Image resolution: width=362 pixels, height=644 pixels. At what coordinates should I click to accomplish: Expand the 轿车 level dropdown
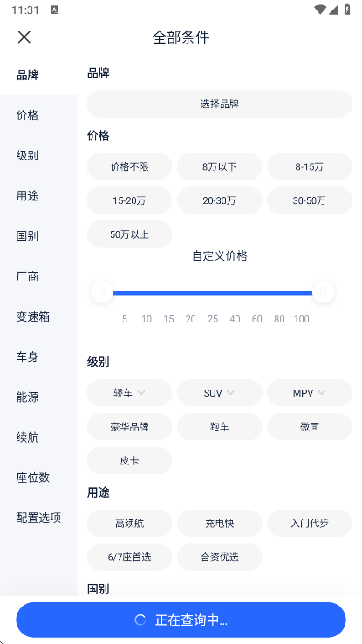(x=129, y=393)
